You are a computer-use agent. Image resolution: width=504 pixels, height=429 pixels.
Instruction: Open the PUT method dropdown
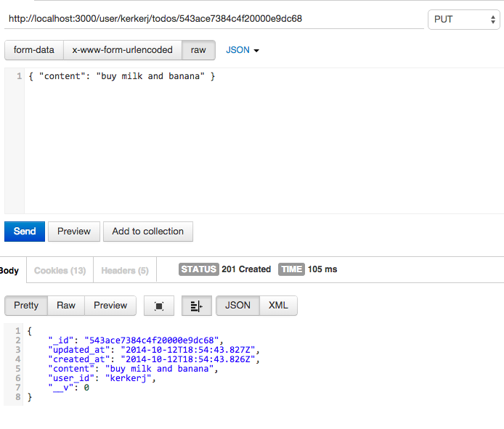click(463, 20)
